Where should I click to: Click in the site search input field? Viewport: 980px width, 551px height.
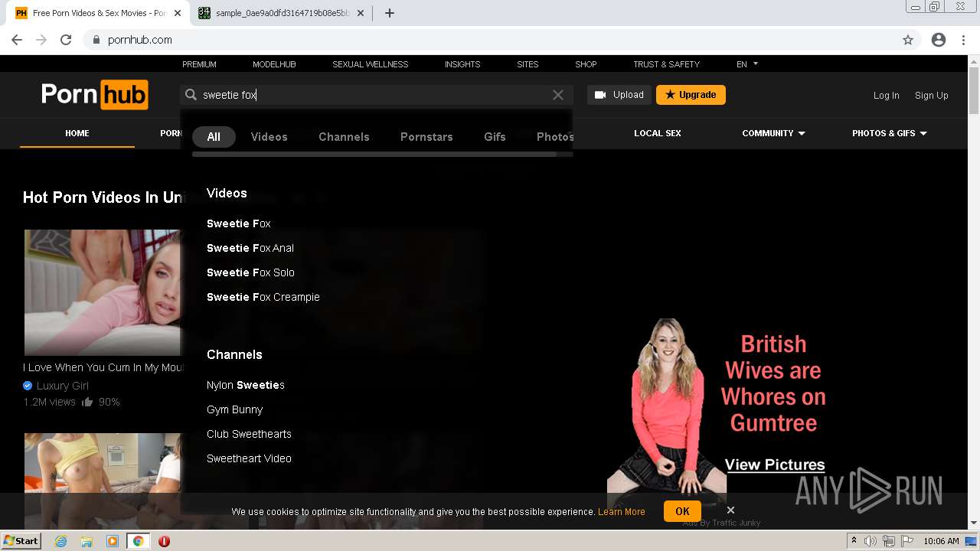point(375,95)
